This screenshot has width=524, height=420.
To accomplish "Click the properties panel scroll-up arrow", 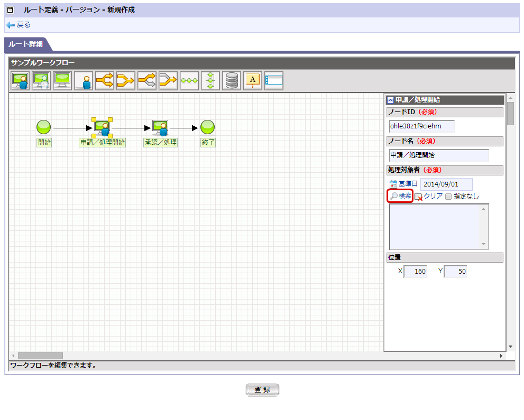I will [510, 98].
